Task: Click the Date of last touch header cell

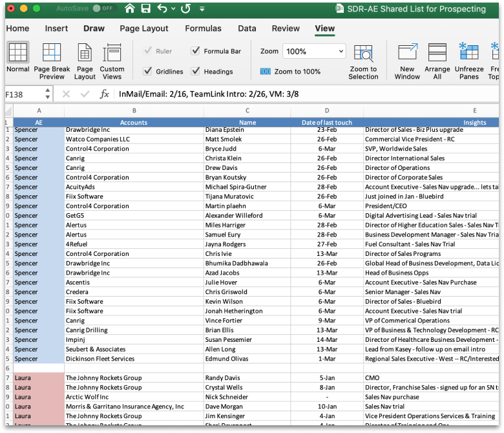Action: 327,123
